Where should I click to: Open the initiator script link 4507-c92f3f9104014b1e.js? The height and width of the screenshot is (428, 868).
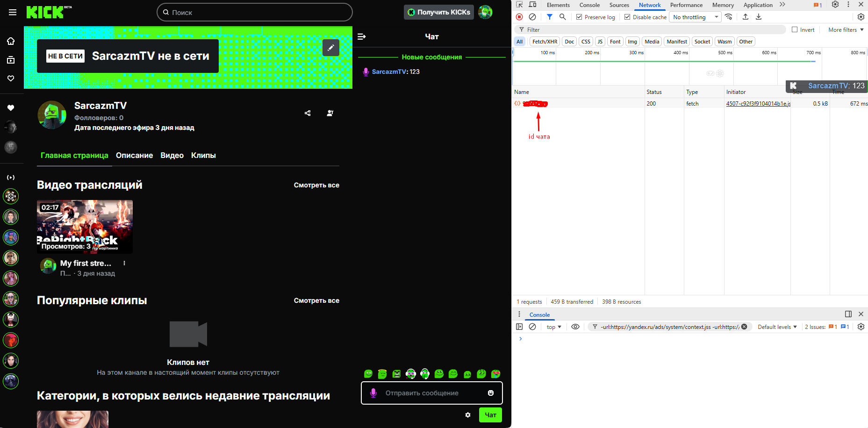pyautogui.click(x=758, y=104)
